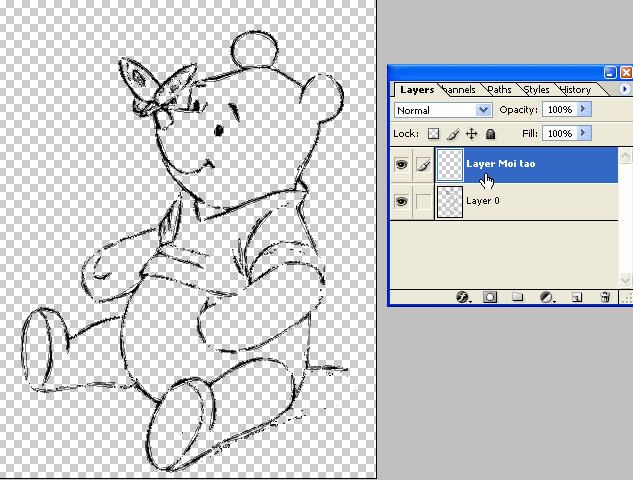Click the link box of Layer 0
Viewport: 633px width, 480px height.
(423, 201)
